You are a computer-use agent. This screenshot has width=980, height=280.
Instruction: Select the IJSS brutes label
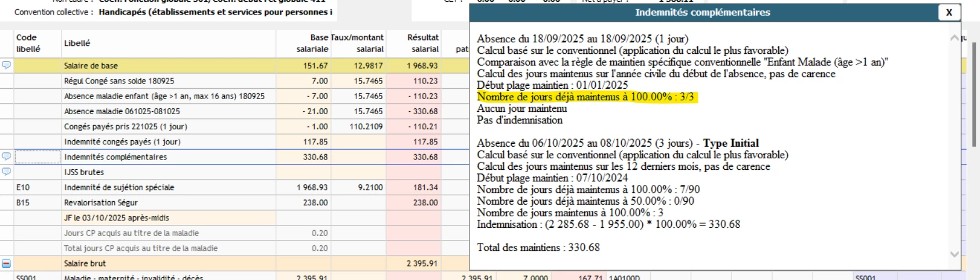84,172
